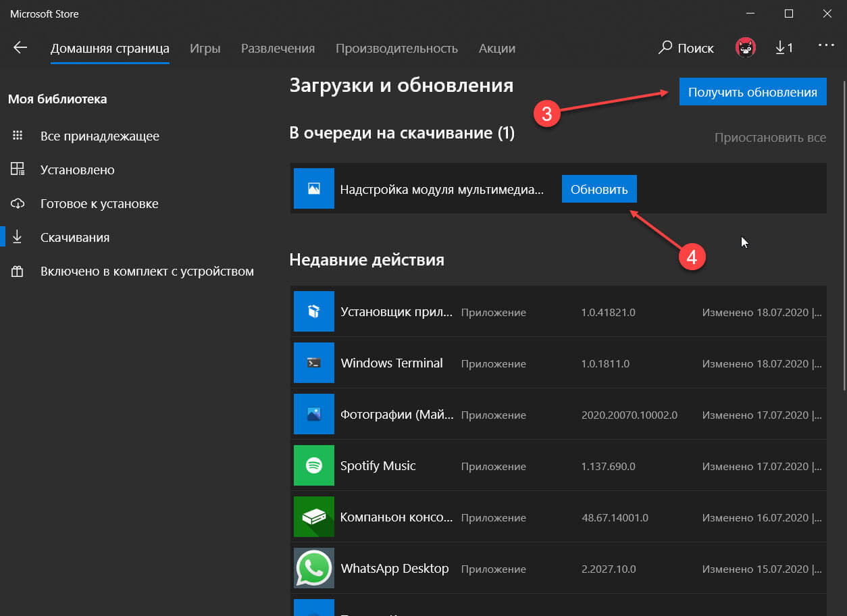Click the download arrow icon beside Скачивания

(x=18, y=237)
